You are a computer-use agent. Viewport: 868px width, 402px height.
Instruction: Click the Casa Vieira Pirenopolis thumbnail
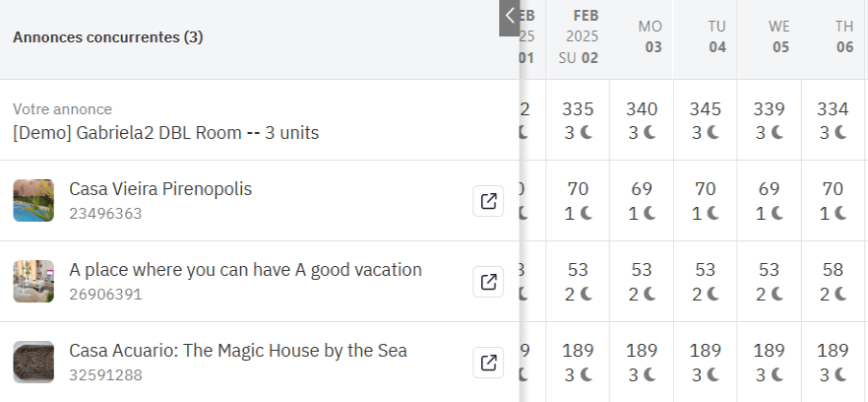click(x=33, y=201)
